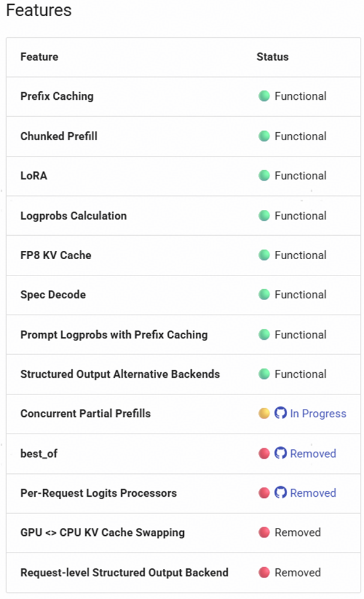Click green status dot for LoRA
Viewport: 364px width, 599px height.
[264, 176]
